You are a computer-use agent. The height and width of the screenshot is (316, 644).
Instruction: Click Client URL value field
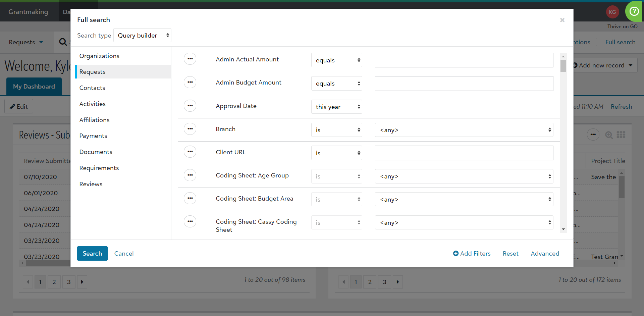click(464, 153)
